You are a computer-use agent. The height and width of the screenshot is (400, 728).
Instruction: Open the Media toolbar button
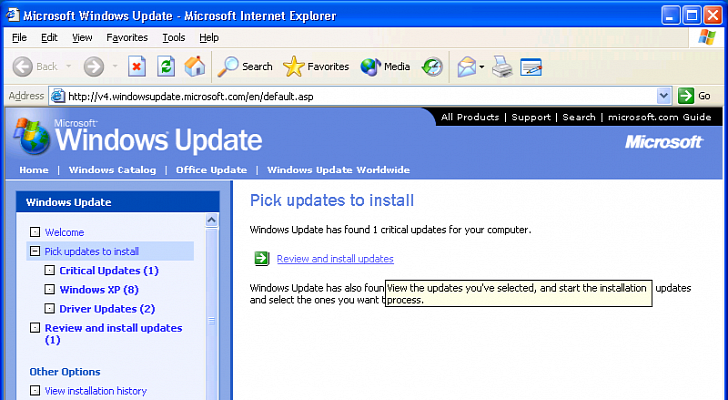pos(385,66)
